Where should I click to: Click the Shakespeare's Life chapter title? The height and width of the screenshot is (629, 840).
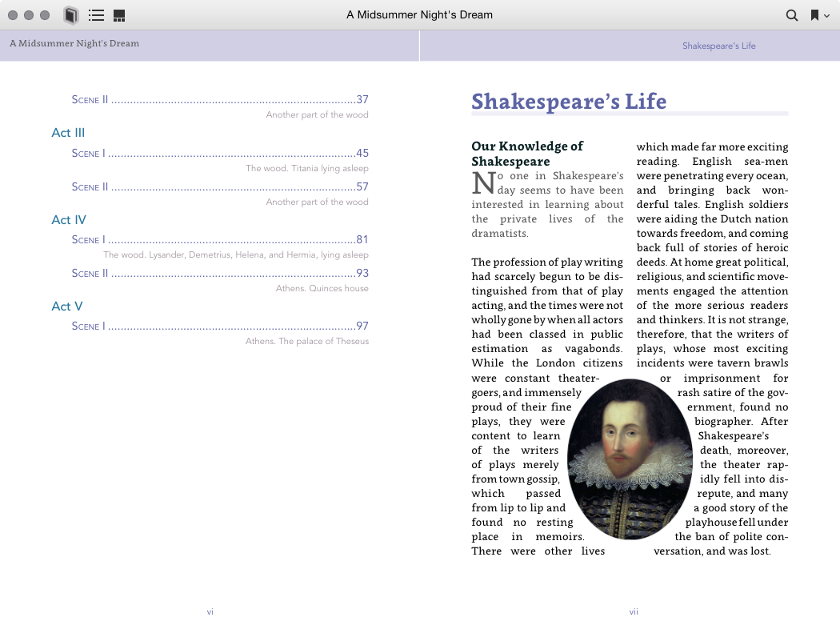[569, 102]
